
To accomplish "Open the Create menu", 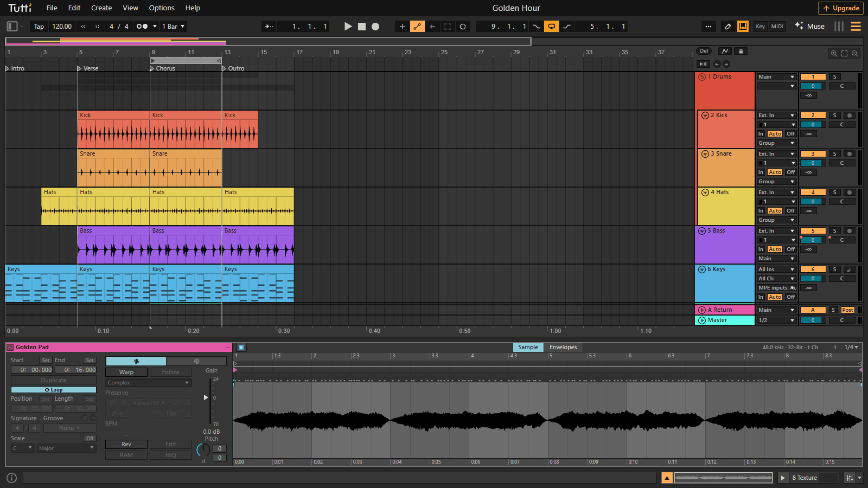I will (101, 8).
